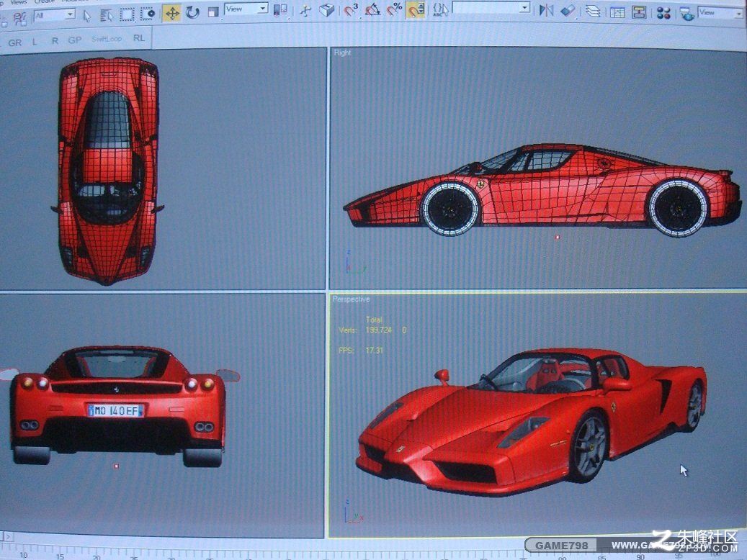The image size is (747, 560).
Task: Open the Create menu
Action: pyautogui.click(x=44, y=1)
